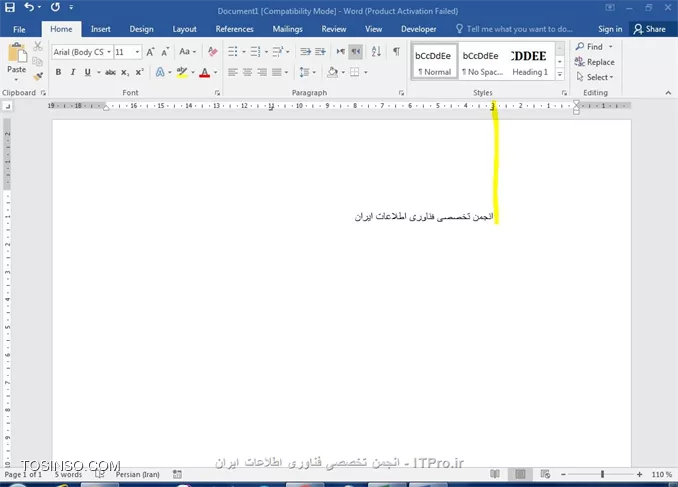678x487 pixels.
Task: Copy selection using the Copy icon
Action: click(x=38, y=61)
